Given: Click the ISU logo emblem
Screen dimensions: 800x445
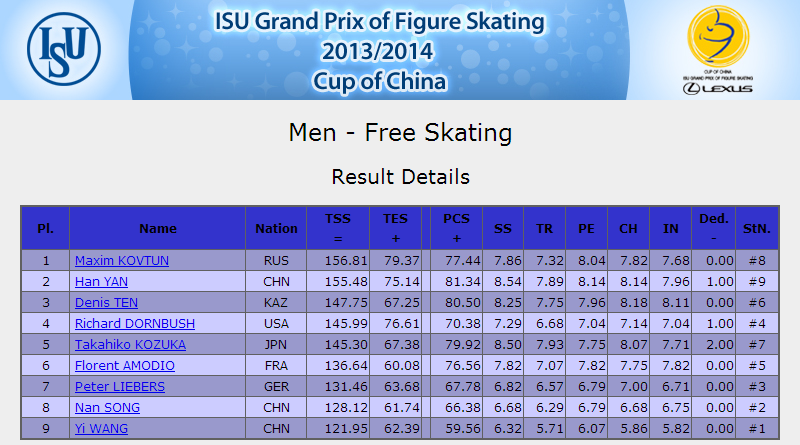Looking at the screenshot, I should (x=64, y=49).
